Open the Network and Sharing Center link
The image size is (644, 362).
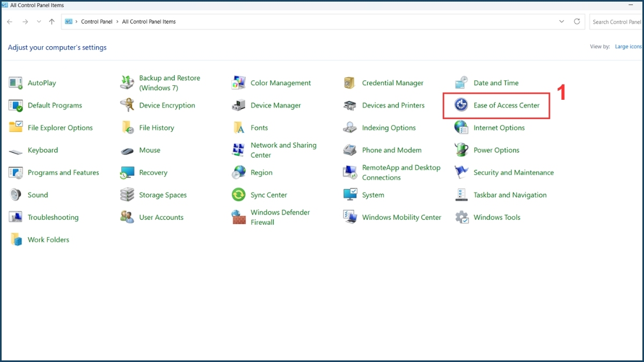pos(283,150)
